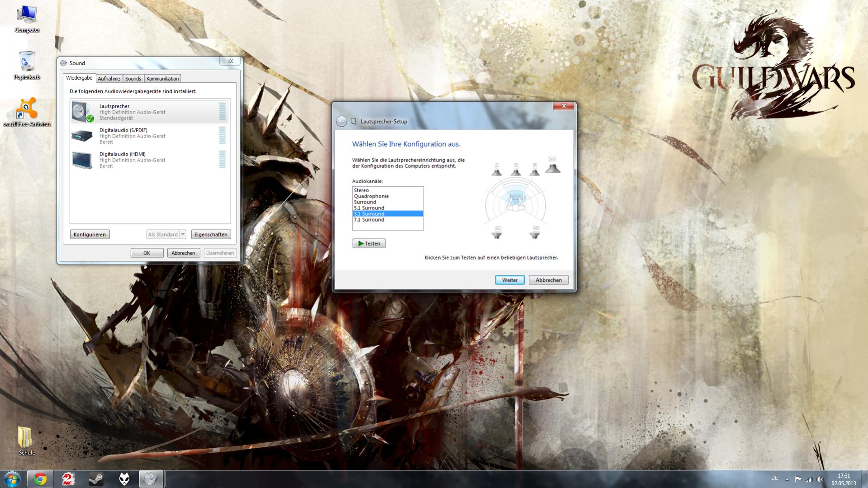Open the Als Standard dropdown arrow
The image size is (868, 488).
coord(183,234)
